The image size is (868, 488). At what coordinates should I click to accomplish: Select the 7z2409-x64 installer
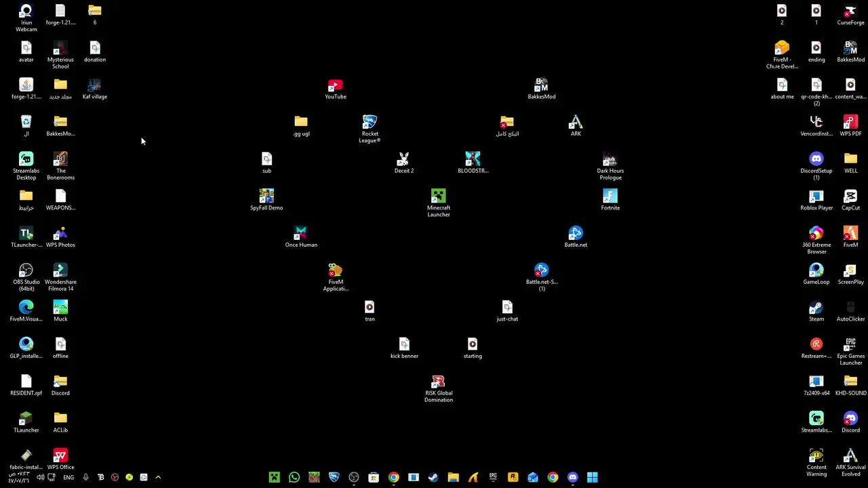[x=816, y=385]
